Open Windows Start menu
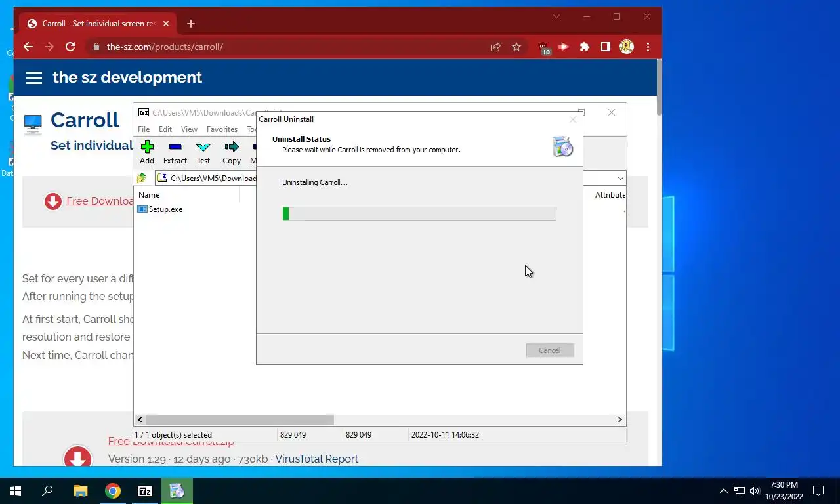The width and height of the screenshot is (840, 504). point(16,491)
